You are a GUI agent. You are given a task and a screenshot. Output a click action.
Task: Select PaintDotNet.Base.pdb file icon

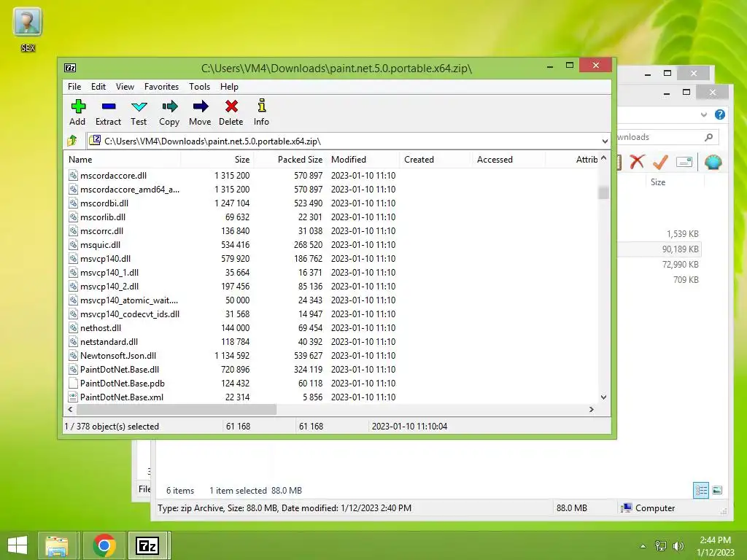[x=73, y=383]
